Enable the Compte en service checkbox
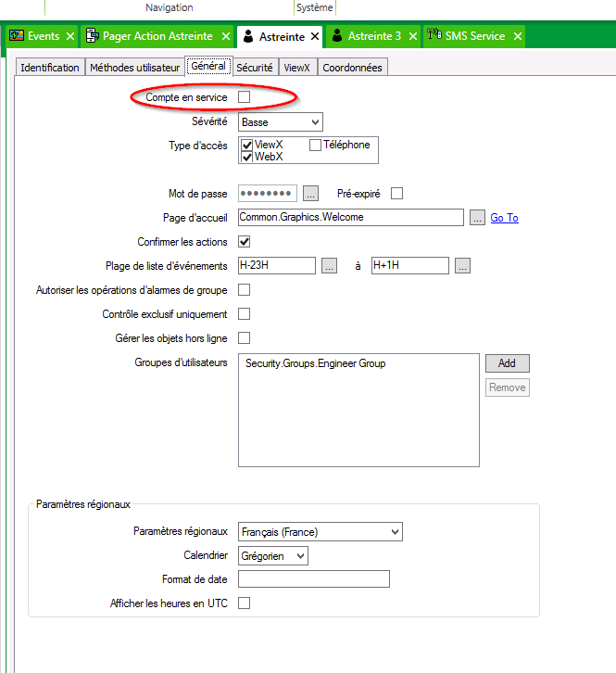The height and width of the screenshot is (673, 616). point(245,97)
